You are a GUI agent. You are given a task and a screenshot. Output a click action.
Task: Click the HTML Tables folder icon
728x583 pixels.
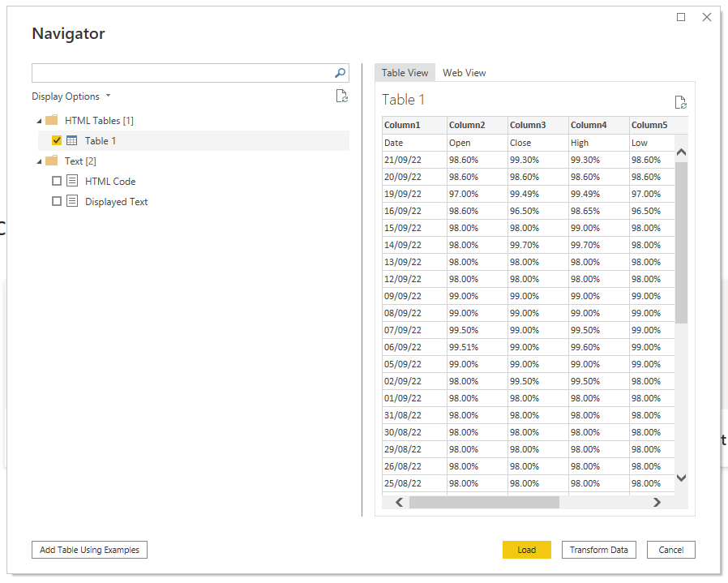click(52, 120)
